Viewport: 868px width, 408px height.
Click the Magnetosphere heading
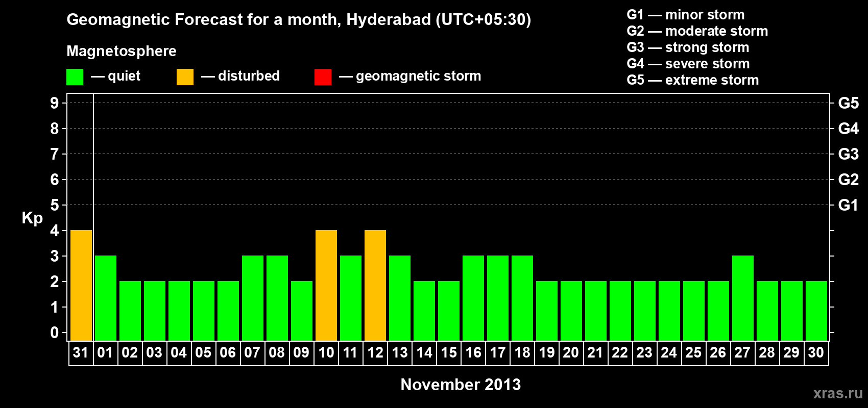(122, 51)
